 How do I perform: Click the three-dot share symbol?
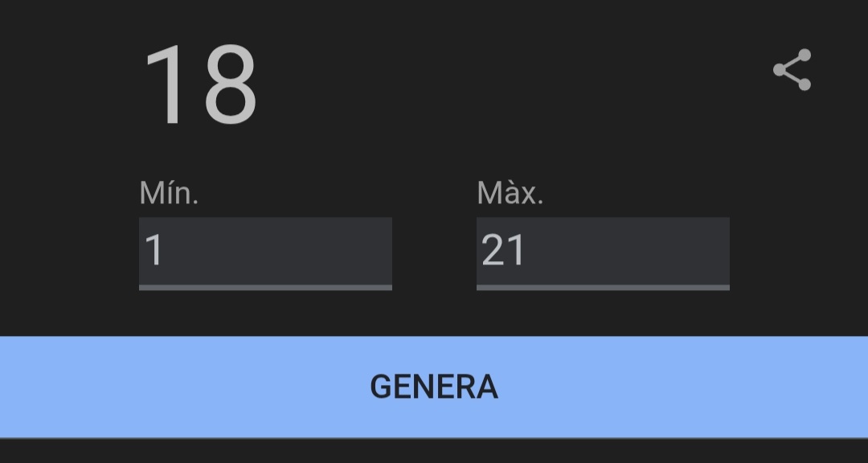click(792, 70)
